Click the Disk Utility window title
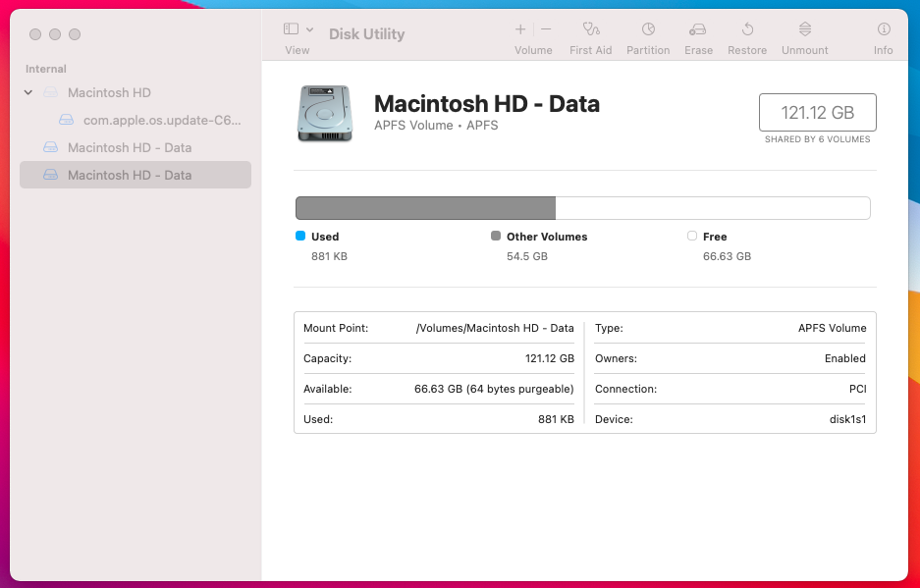 coord(366,34)
